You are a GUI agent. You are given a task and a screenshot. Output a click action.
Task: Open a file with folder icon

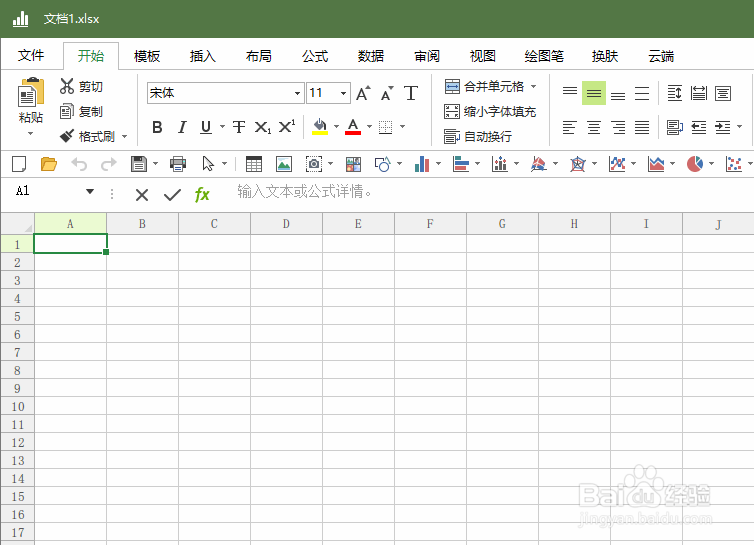[x=49, y=164]
